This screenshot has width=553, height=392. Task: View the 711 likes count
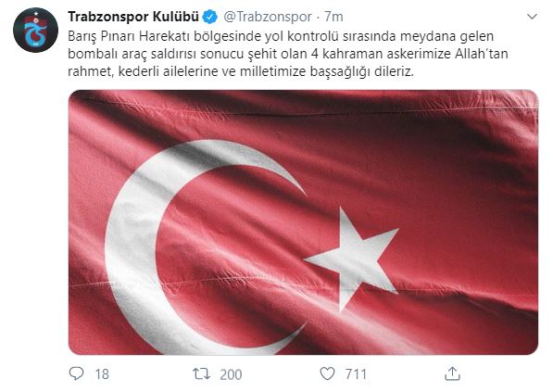[x=356, y=374]
